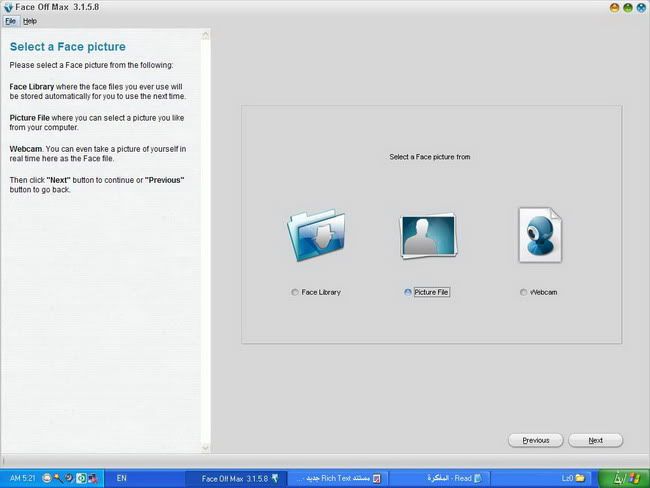
Task: Click the Previous button
Action: [x=536, y=440]
